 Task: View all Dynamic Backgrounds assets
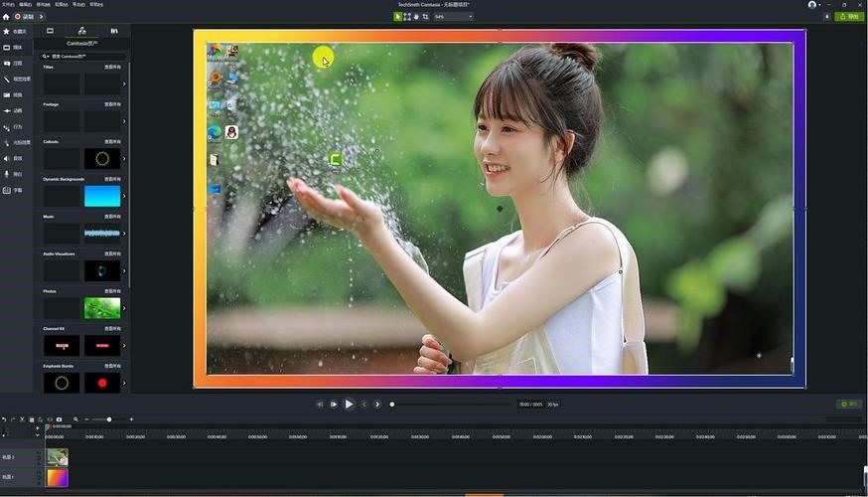click(112, 179)
